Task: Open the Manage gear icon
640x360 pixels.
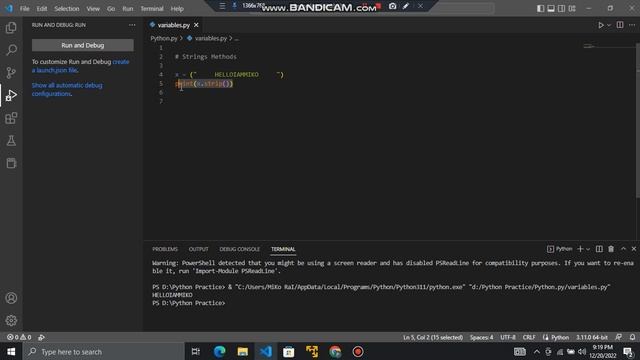Action: [11, 320]
